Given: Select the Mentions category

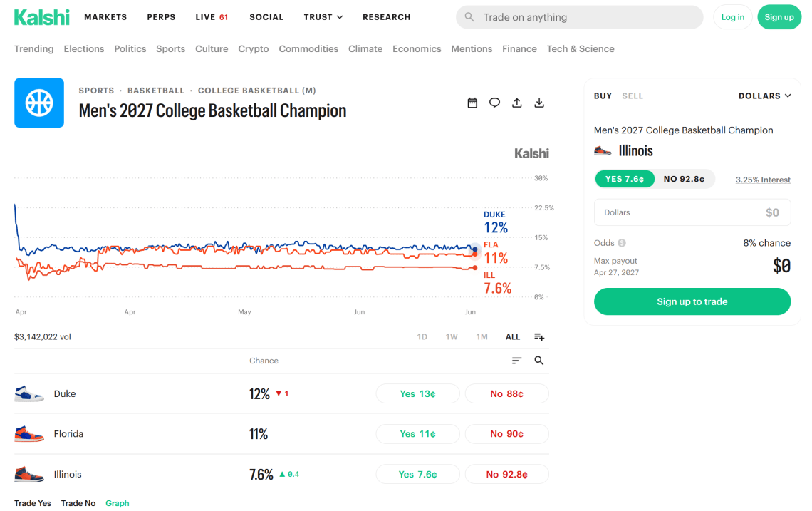Looking at the screenshot, I should click(472, 48).
